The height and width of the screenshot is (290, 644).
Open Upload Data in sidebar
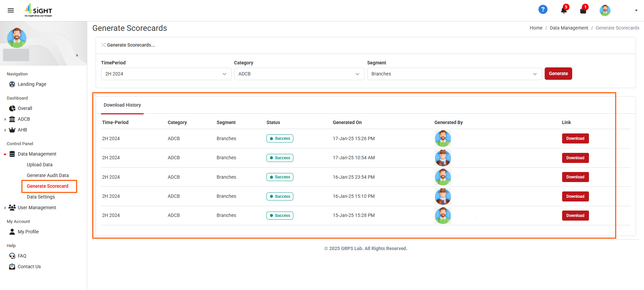tap(40, 165)
